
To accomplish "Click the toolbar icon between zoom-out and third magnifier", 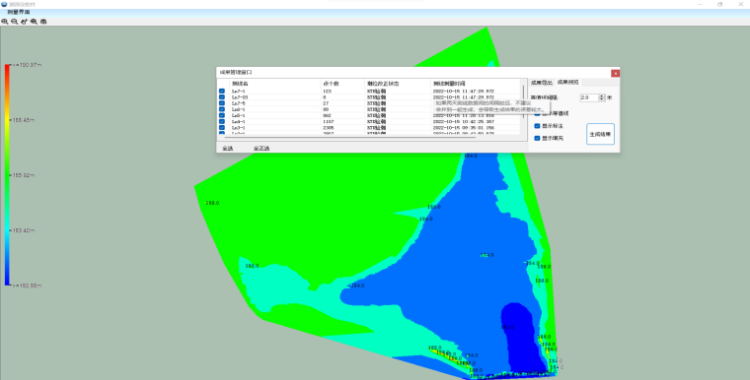I will click(x=24, y=22).
